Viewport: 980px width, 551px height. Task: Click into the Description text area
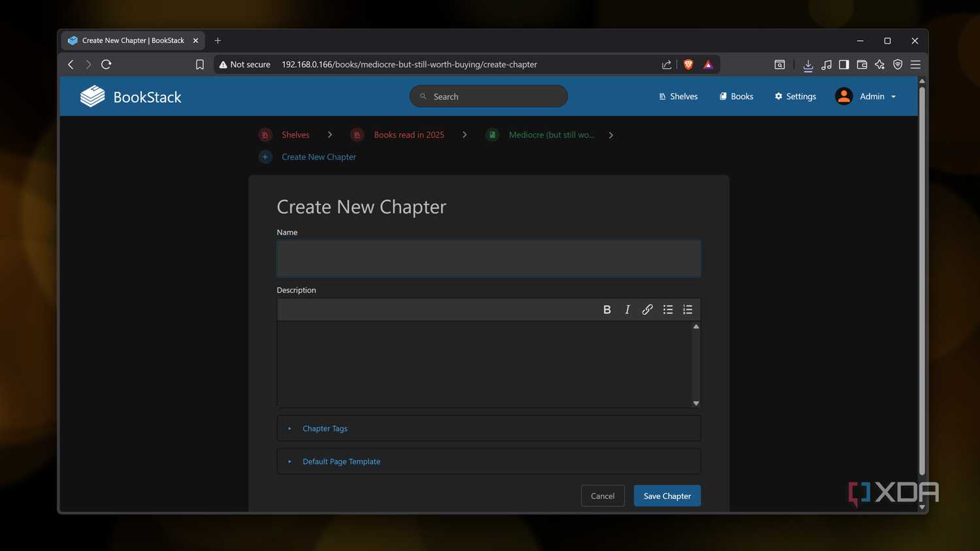484,364
